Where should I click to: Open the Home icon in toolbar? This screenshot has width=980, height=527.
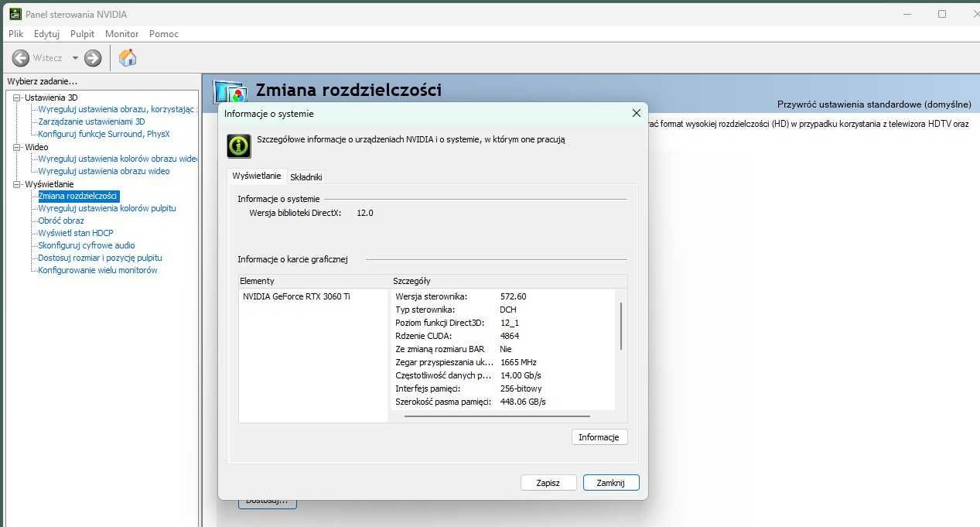[x=128, y=58]
